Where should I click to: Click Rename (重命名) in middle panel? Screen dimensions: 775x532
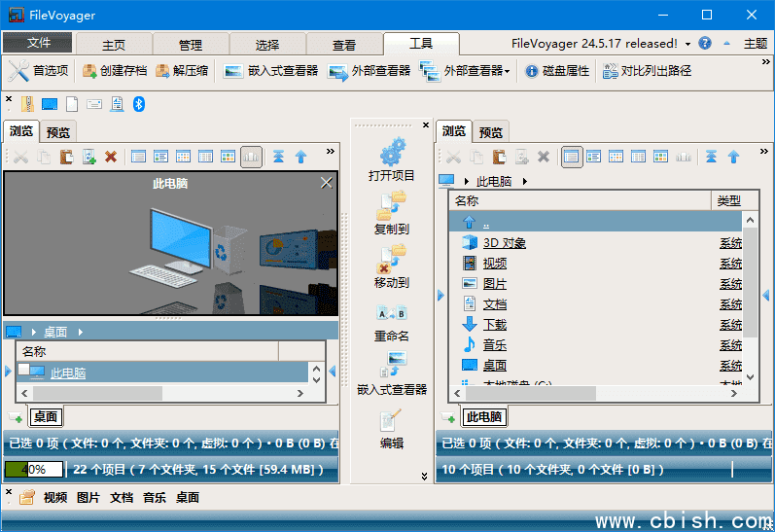pyautogui.click(x=392, y=323)
